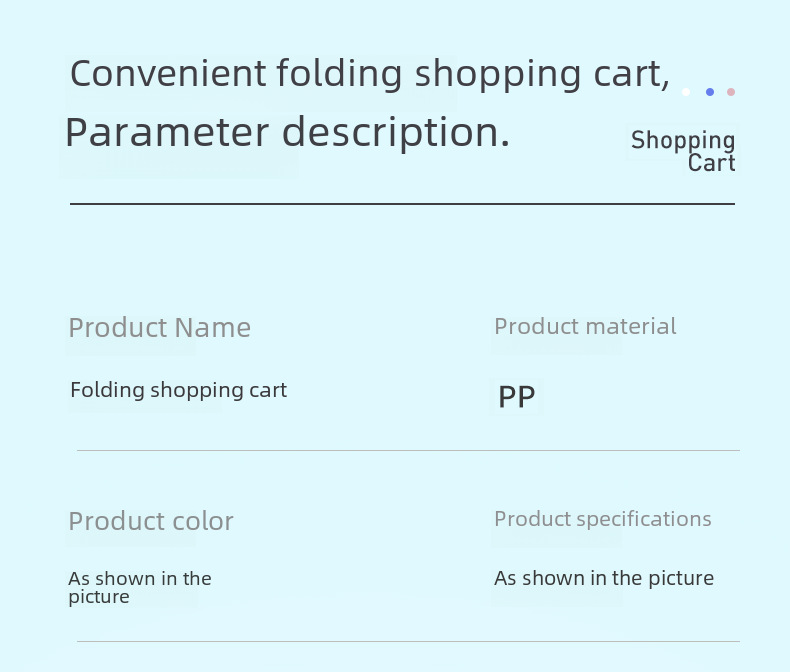
Task: Click the word 'Cart' in the corner label
Action: [712, 163]
